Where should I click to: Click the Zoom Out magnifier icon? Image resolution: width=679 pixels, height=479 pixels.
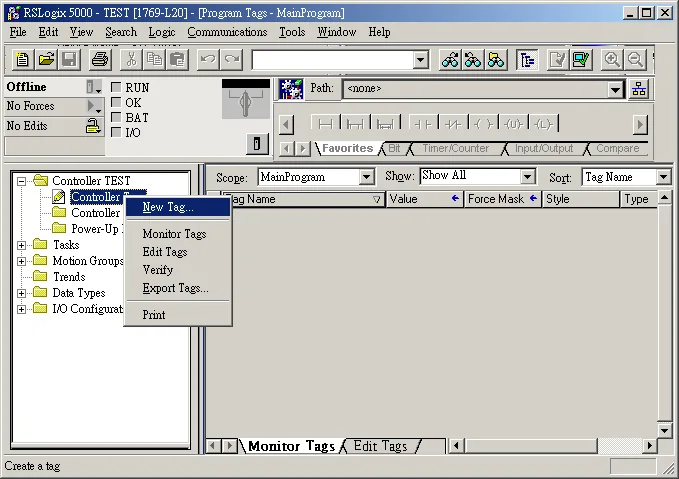[635, 59]
